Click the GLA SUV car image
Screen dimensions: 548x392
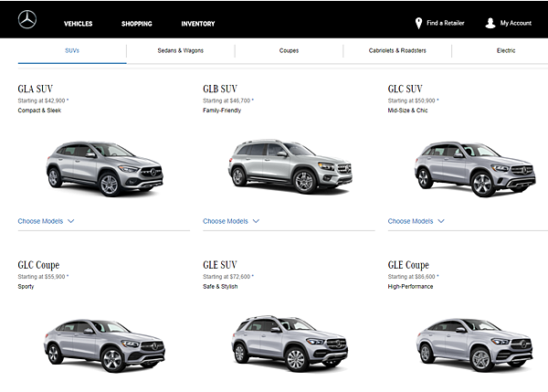click(104, 168)
